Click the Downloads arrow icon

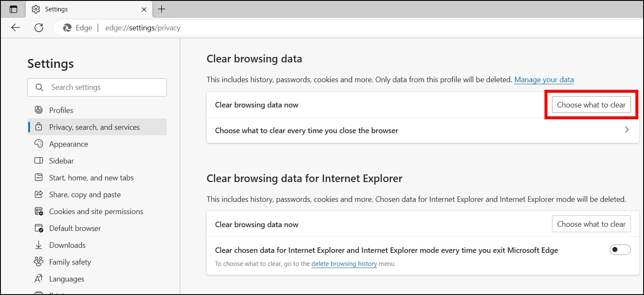38,245
